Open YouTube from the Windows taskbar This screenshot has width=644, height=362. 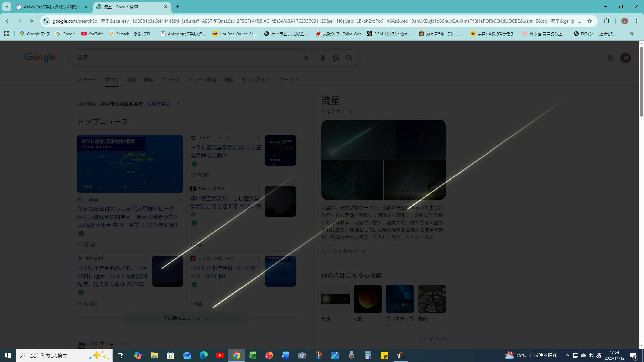220,355
